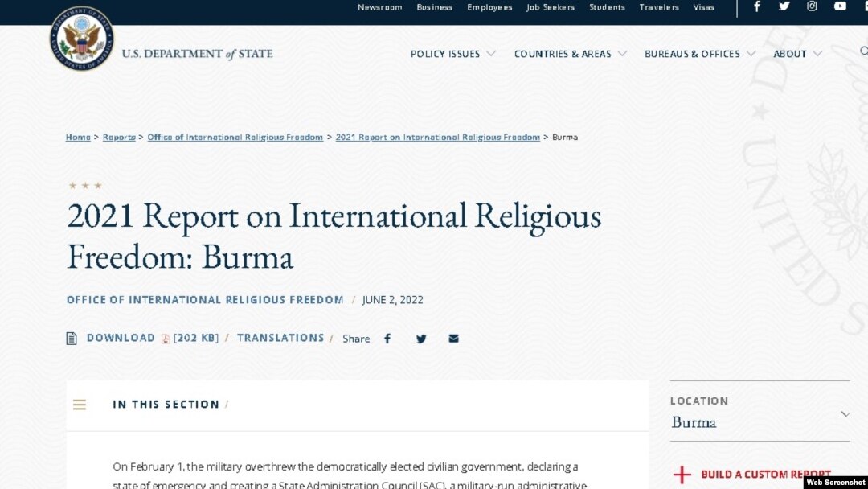Click the U.S. Department of State wordmark
Viewport: 868px width, 489px height.
pyautogui.click(x=197, y=54)
